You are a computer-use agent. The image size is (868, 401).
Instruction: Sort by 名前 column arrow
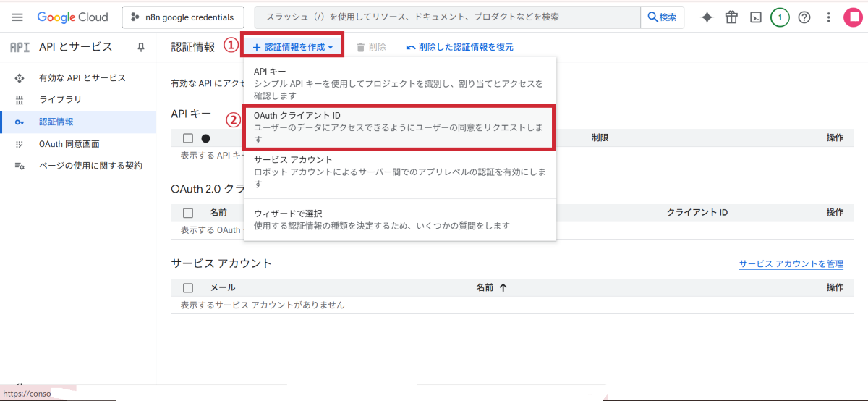[503, 287]
